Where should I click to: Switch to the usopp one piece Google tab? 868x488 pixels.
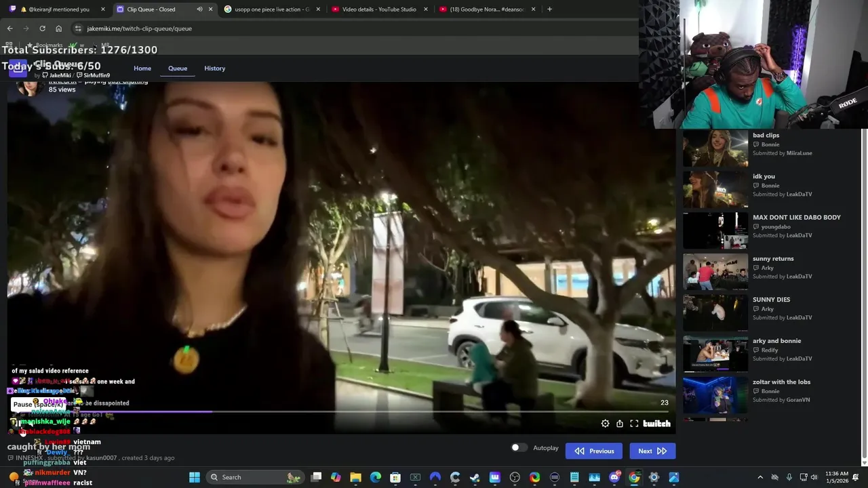pos(271,9)
